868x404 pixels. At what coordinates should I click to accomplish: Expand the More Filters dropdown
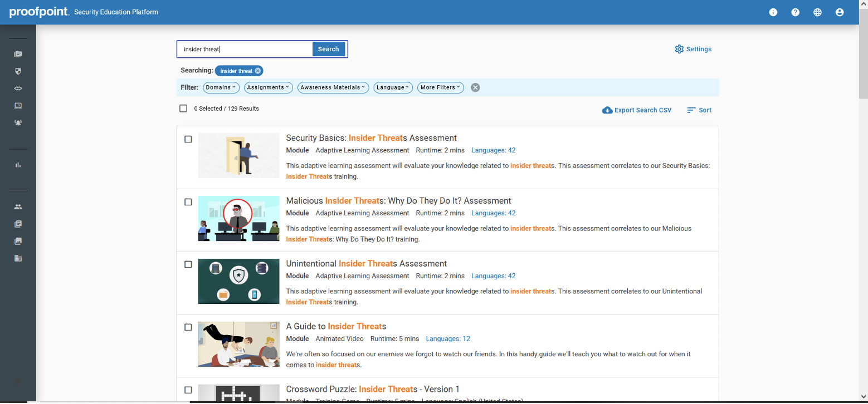coord(440,87)
